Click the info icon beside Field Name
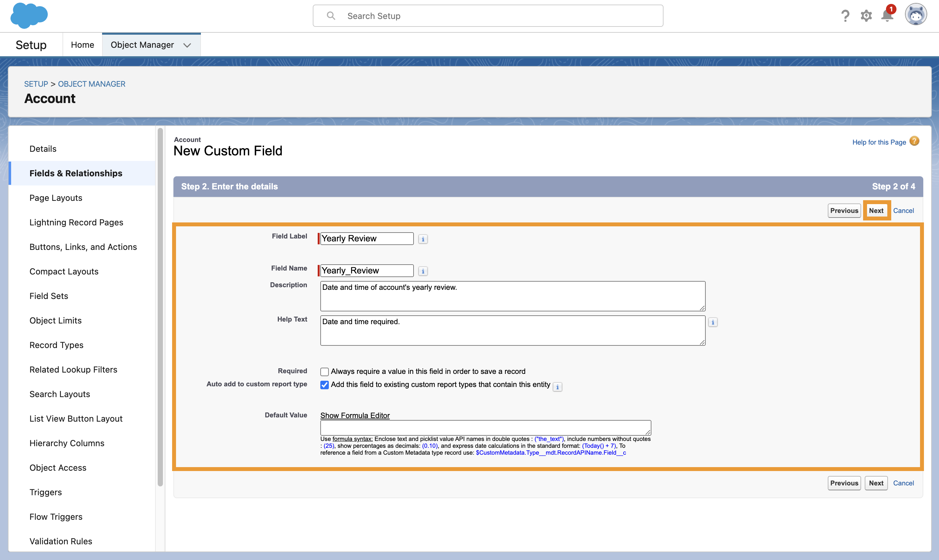Viewport: 939px width, 560px height. click(423, 271)
